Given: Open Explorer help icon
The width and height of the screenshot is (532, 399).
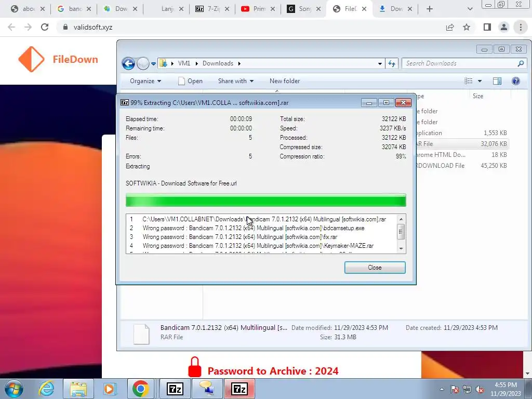Looking at the screenshot, I should (x=516, y=81).
